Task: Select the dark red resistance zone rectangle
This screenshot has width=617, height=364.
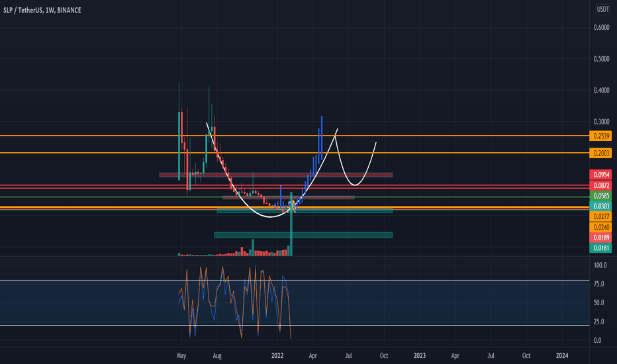Action: tap(276, 175)
